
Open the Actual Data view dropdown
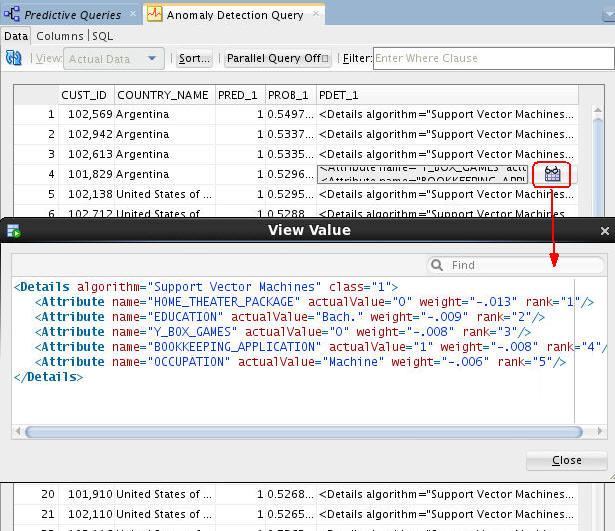114,59
